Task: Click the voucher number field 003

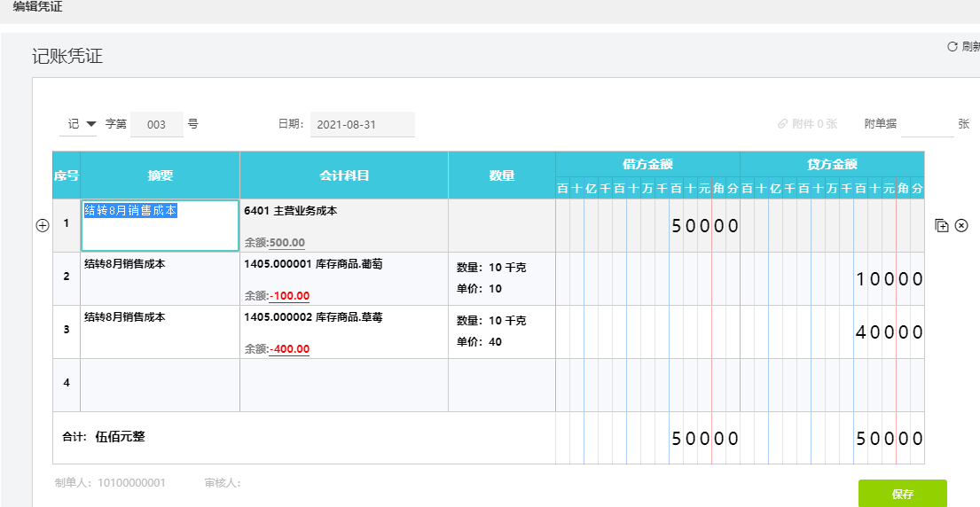Action: point(156,124)
